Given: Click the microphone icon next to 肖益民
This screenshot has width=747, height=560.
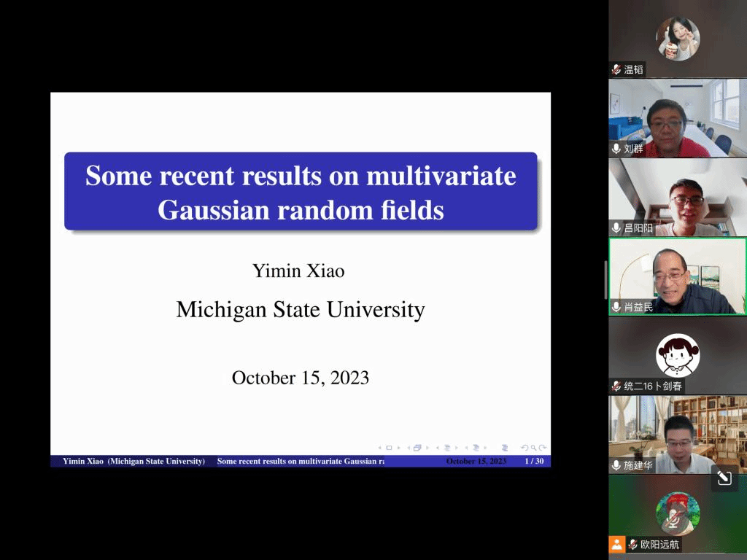Looking at the screenshot, I should tap(616, 307).
